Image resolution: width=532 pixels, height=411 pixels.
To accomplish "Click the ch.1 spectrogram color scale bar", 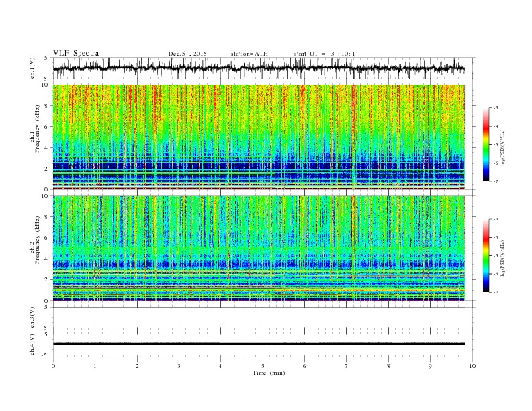I will pos(486,144).
